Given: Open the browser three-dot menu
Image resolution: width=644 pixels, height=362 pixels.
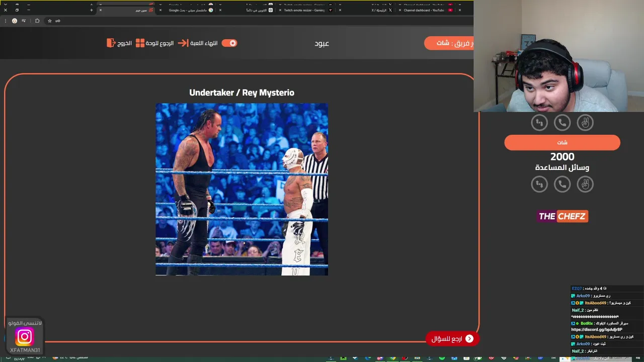Looking at the screenshot, I should (5, 21).
